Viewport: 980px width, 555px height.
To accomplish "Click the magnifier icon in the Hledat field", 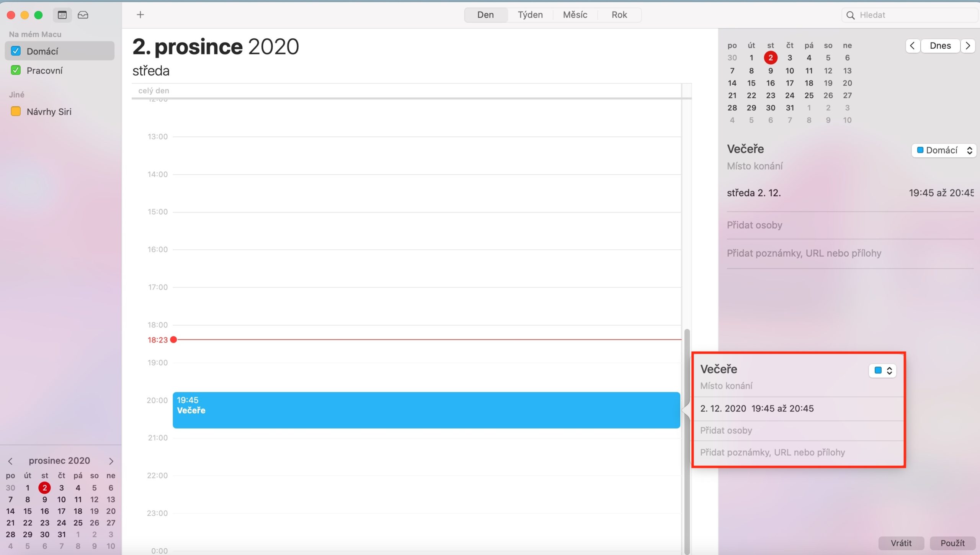I will point(850,15).
